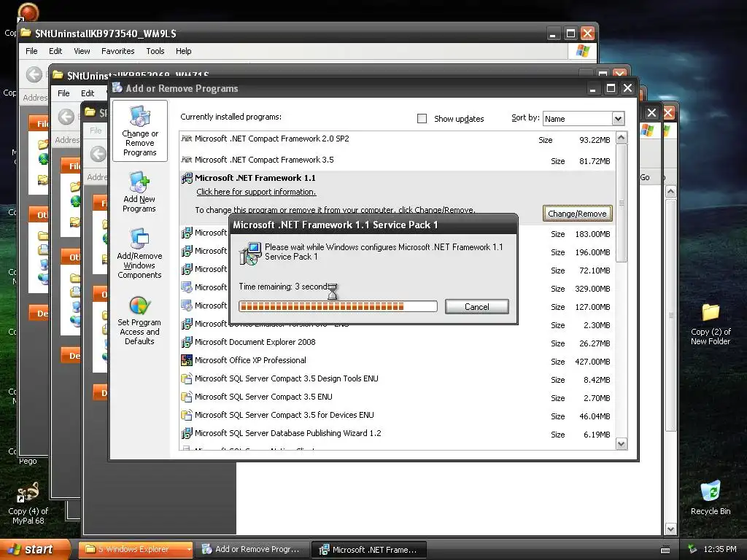This screenshot has height=560, width=747.
Task: Click the Microsoft .NET Framework 1.1 entry icon
Action: click(187, 178)
